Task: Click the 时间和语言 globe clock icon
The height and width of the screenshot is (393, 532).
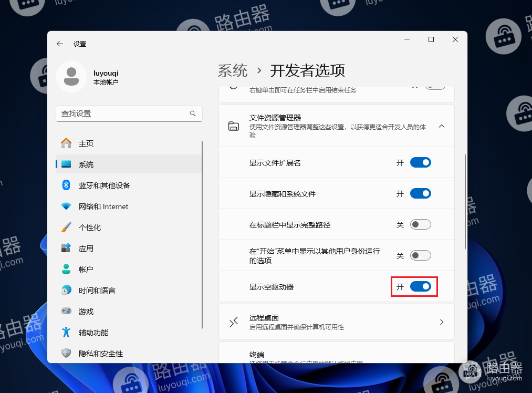Action: [x=66, y=290]
